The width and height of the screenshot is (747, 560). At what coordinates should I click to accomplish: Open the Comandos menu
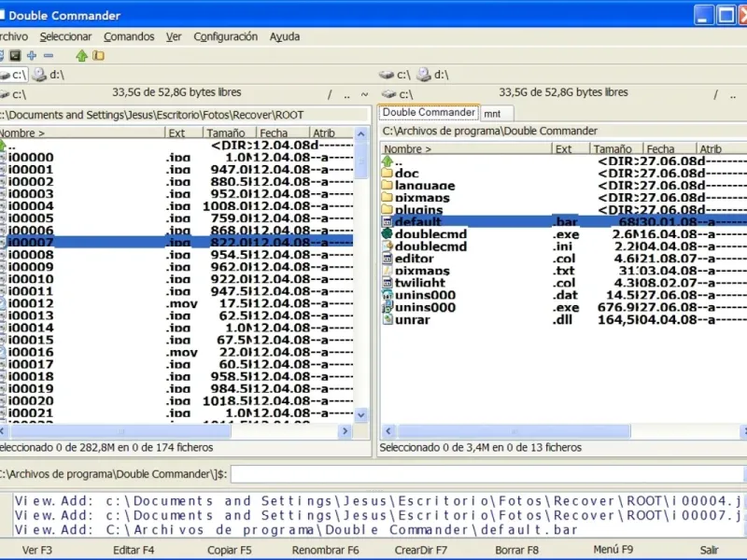pyautogui.click(x=129, y=37)
